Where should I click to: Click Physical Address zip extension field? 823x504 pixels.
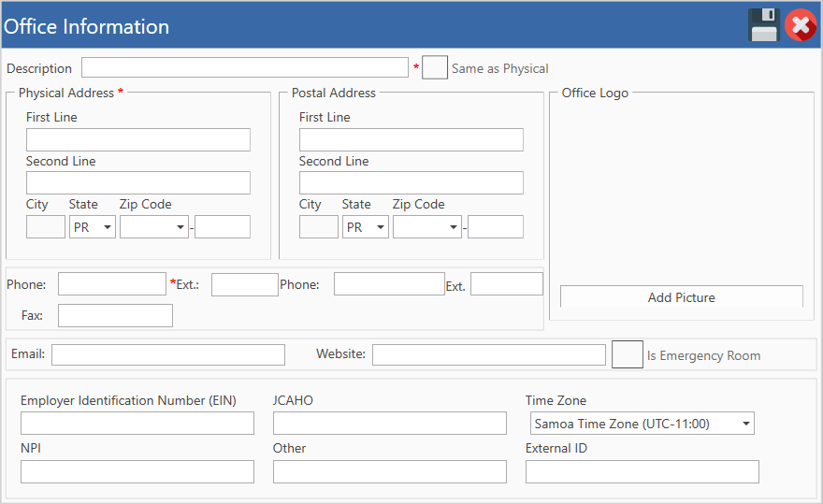pos(223,227)
